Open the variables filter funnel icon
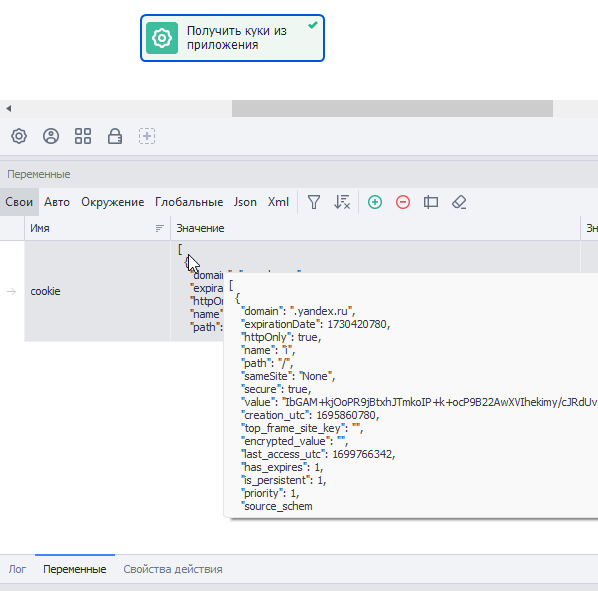Screen dimensions: 598x591 313,202
